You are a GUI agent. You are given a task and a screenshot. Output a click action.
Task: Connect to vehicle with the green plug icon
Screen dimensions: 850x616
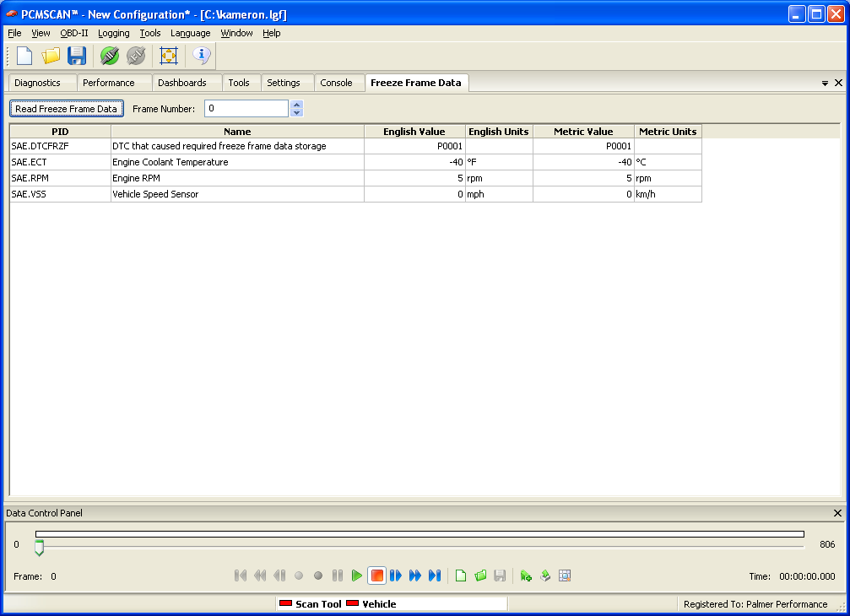click(x=110, y=56)
